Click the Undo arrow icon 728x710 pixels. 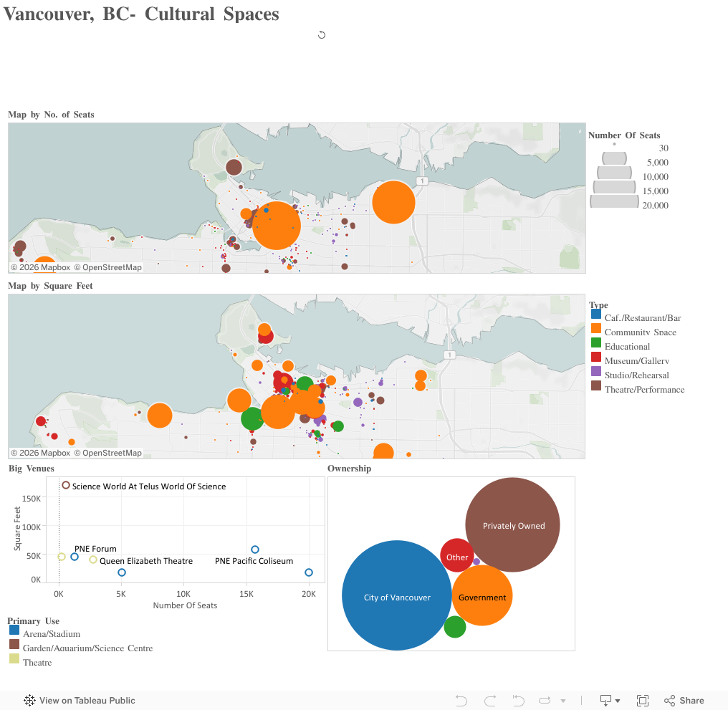point(461,701)
